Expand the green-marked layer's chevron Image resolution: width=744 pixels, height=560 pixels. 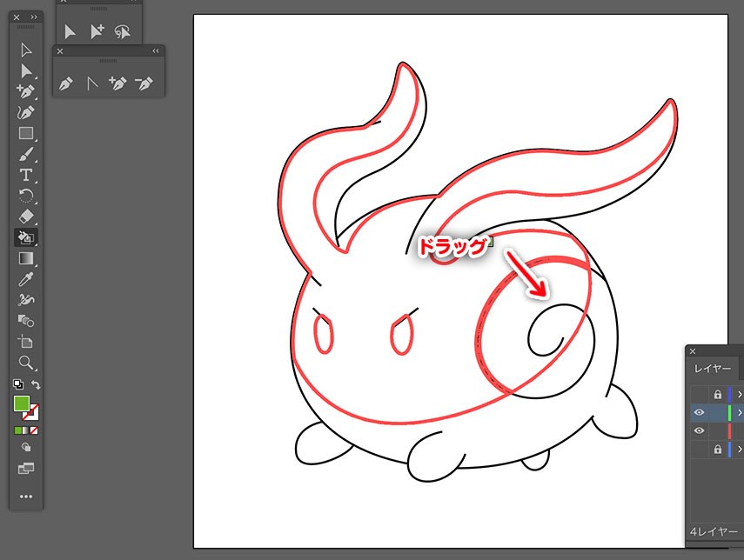click(740, 412)
